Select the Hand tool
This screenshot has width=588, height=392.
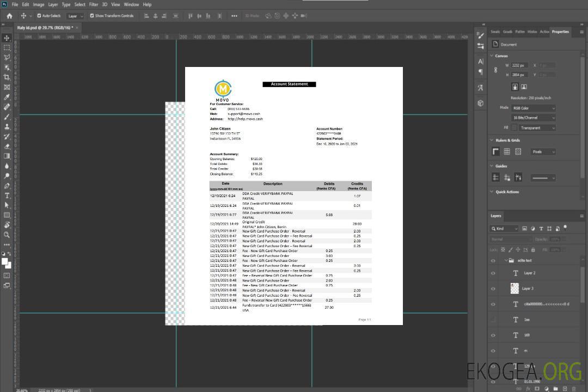7,225
